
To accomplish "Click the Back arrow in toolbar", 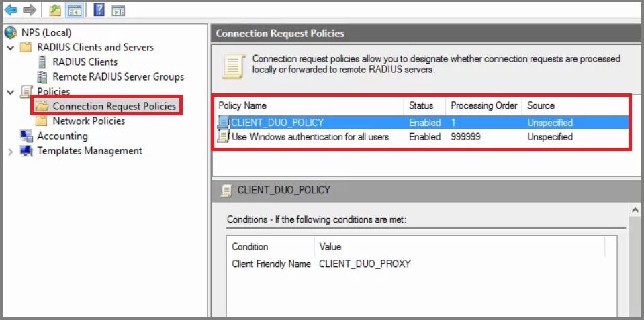I will point(11,10).
